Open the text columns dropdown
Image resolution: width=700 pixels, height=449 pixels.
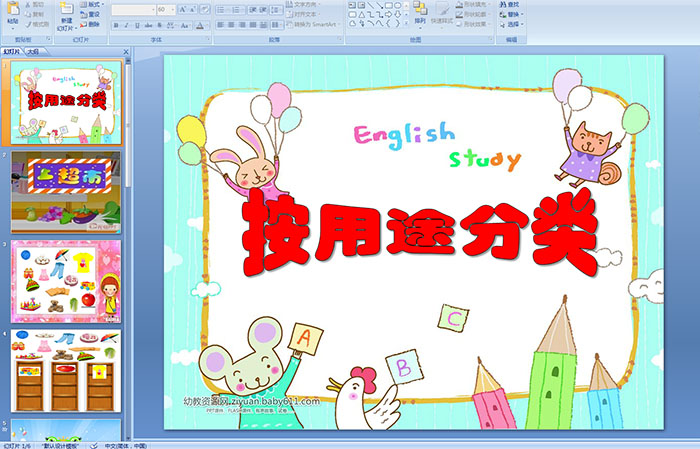pyautogui.click(x=277, y=25)
